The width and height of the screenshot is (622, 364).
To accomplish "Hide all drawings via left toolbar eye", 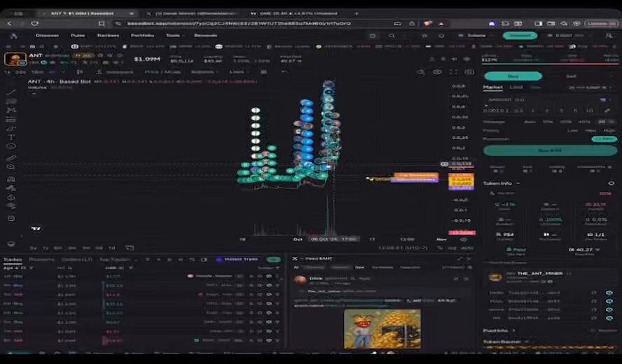I will [x=11, y=206].
